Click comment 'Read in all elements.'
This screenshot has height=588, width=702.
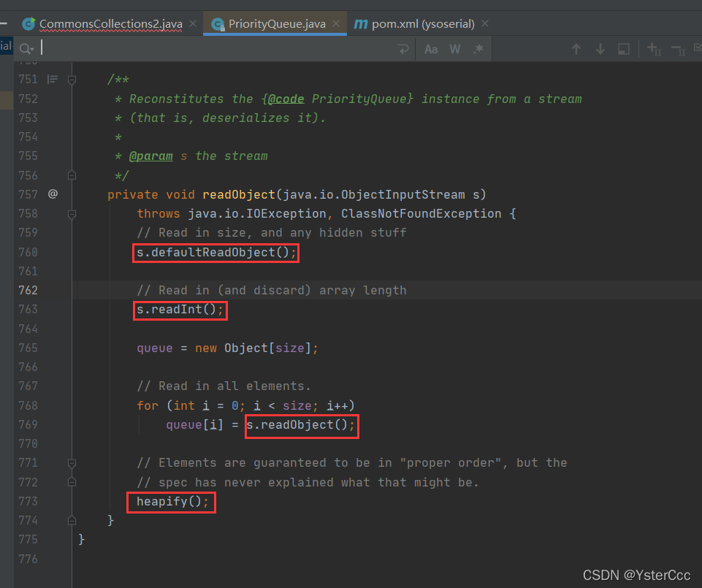point(224,386)
